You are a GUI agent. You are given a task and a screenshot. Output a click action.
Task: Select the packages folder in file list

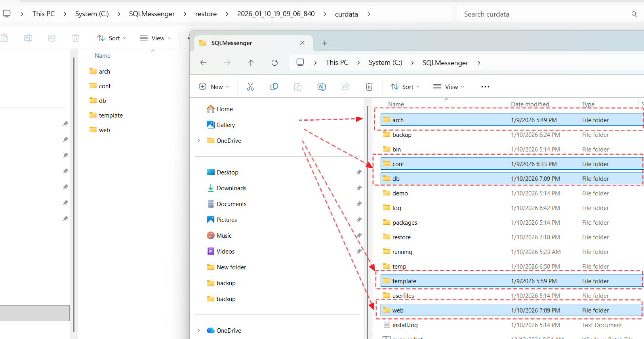(x=512, y=222)
